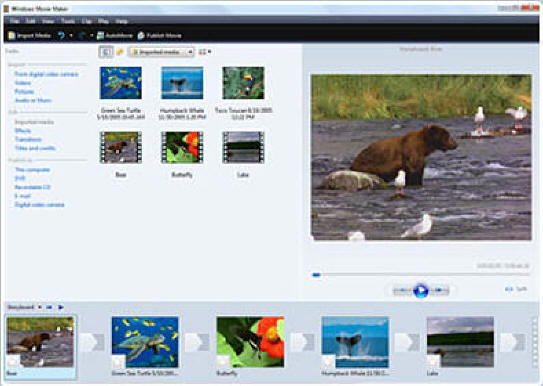Click the blue Undo arrow icon

(x=61, y=35)
